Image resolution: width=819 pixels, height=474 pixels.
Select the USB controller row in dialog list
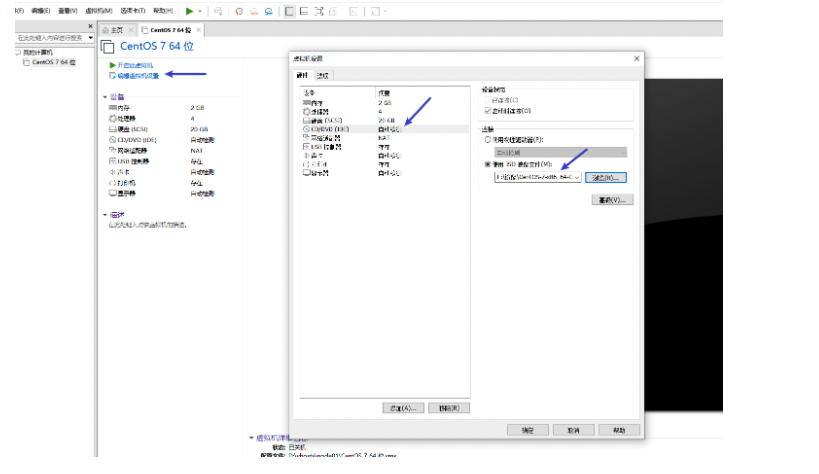click(x=324, y=147)
